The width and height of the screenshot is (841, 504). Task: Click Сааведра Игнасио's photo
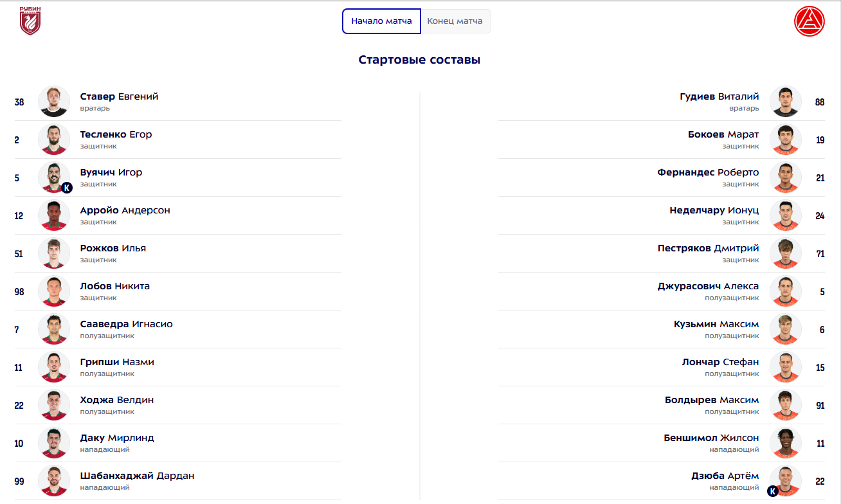coord(54,329)
